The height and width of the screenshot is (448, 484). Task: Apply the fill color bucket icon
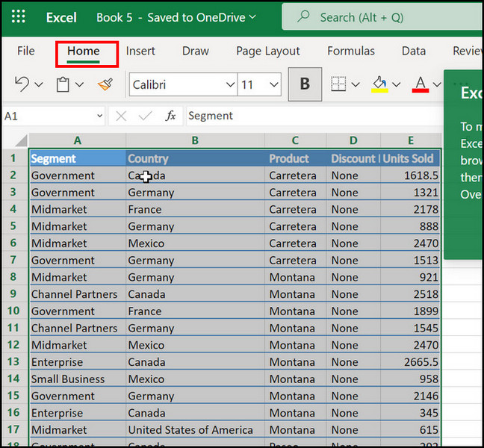[379, 84]
